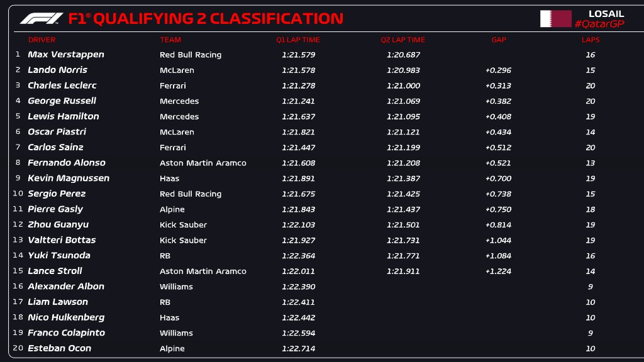Click the F1 logo icon
Image resolution: width=644 pixels, height=362 pixels.
[x=42, y=18]
